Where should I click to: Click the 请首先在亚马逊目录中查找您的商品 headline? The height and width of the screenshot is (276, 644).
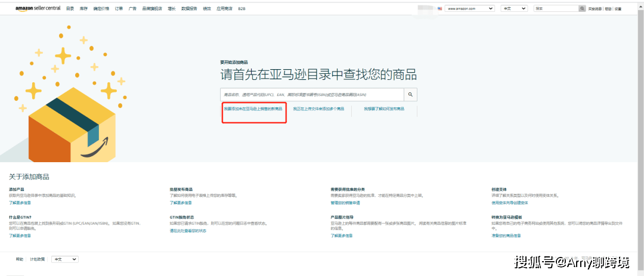[x=318, y=75]
